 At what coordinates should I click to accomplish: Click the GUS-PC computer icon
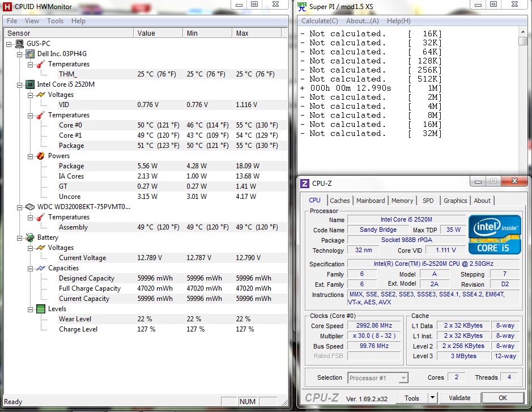click(19, 44)
